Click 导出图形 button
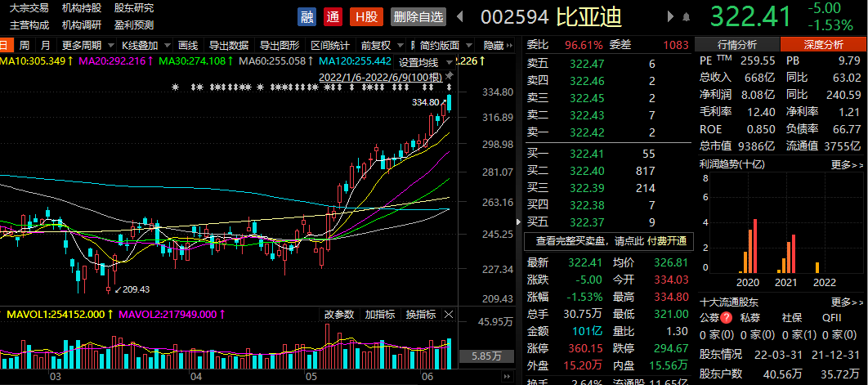The height and width of the screenshot is (385, 868). click(280, 46)
